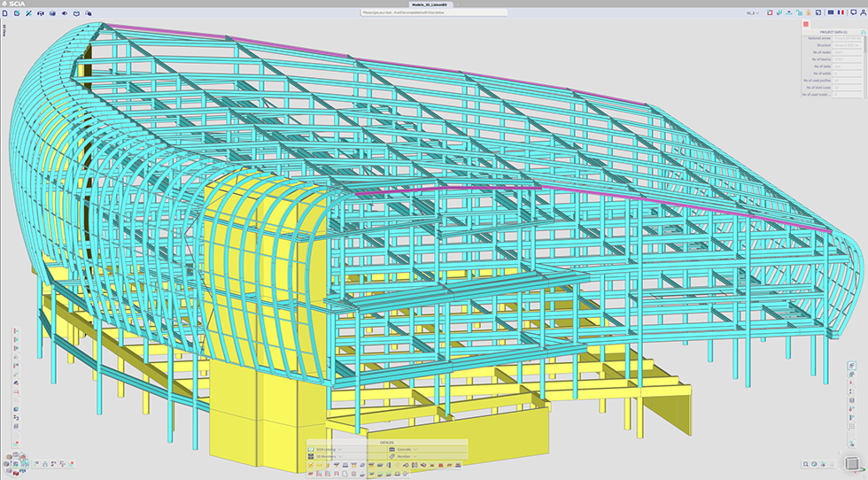Image resolution: width=868 pixels, height=480 pixels.
Task: Open the crossed tools settings icon
Action: (29, 13)
